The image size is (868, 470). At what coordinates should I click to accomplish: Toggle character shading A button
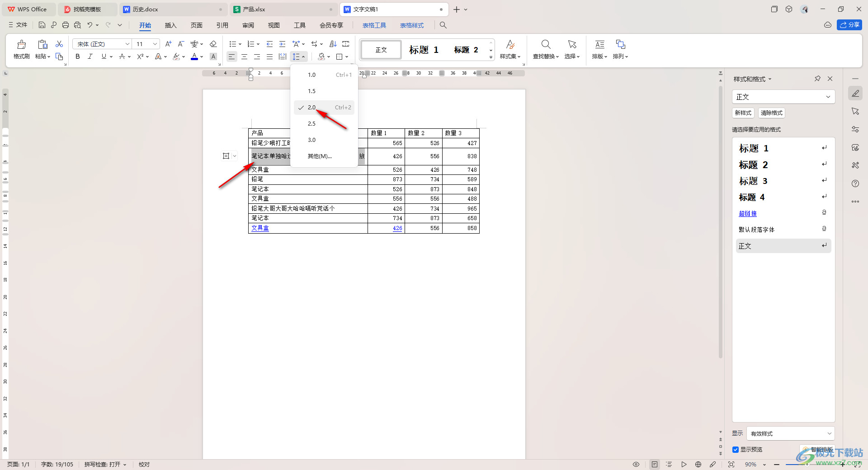tap(213, 56)
